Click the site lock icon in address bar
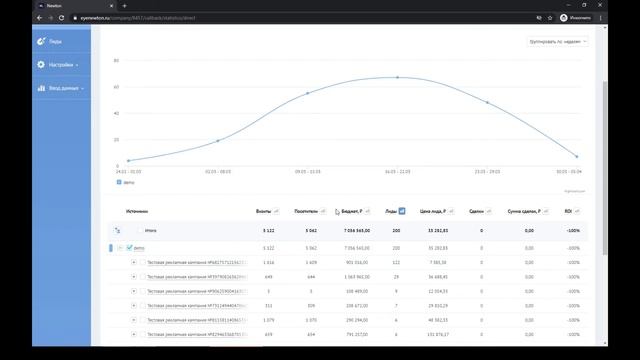Viewport: 640px width, 360px height. [75, 18]
